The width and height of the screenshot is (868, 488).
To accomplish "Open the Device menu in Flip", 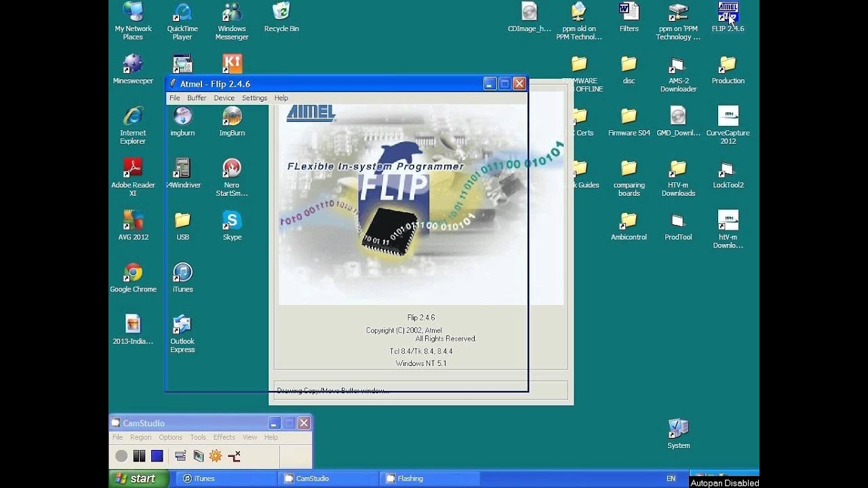I will (224, 98).
